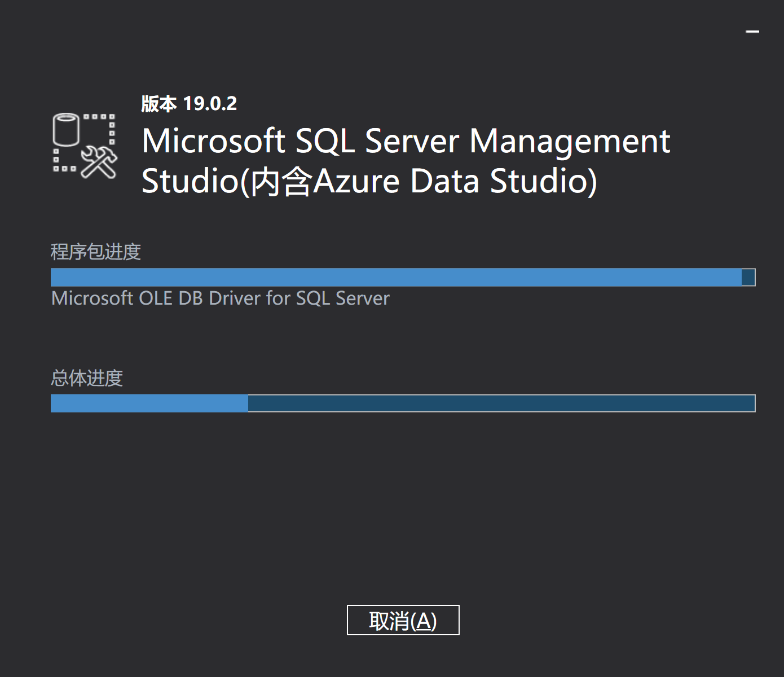Click the 总体进度 label
Viewport: 784px width, 677px height.
87,378
